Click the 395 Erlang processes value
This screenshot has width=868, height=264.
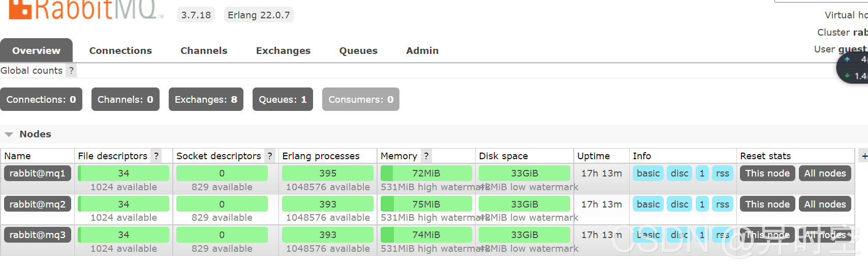328,173
